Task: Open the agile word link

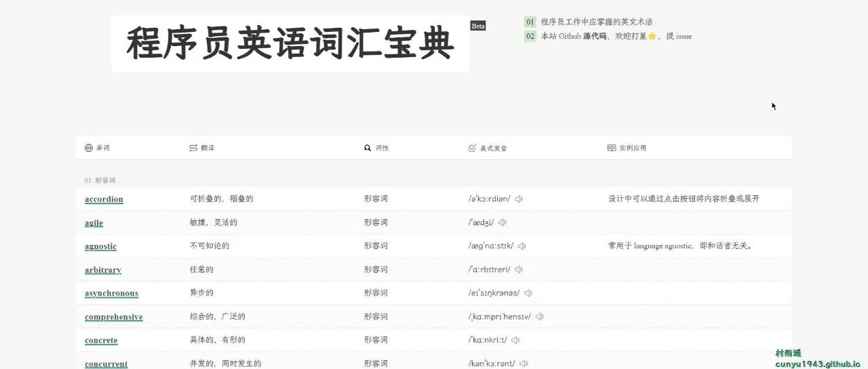Action: click(x=94, y=222)
